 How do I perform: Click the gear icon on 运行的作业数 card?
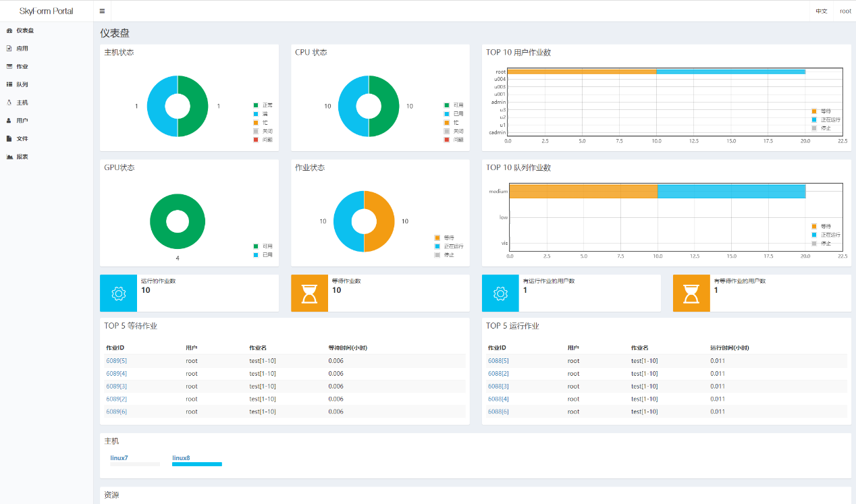tap(118, 293)
